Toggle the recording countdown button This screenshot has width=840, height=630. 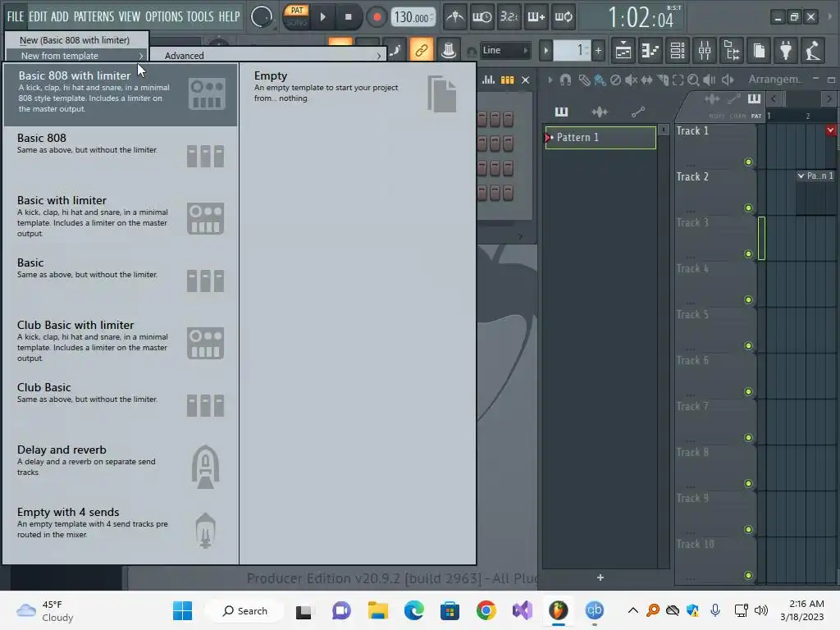point(509,17)
